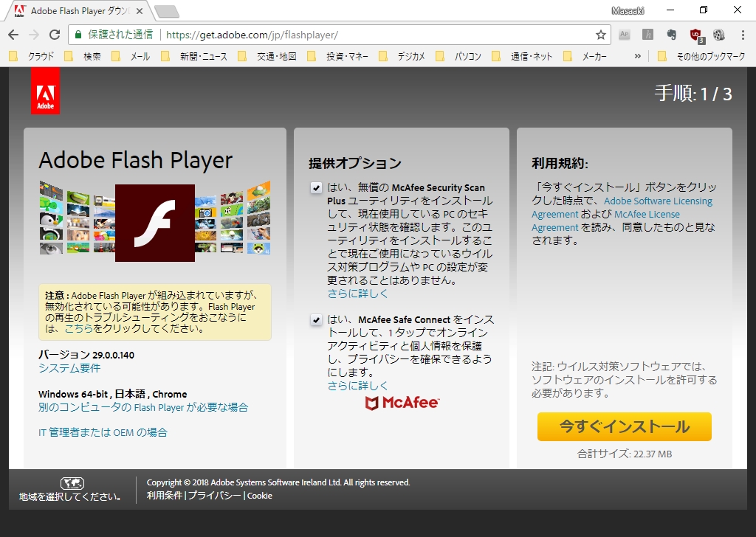756x537 pixels.
Task: Bookmark this page with the star icon
Action: coord(600,35)
